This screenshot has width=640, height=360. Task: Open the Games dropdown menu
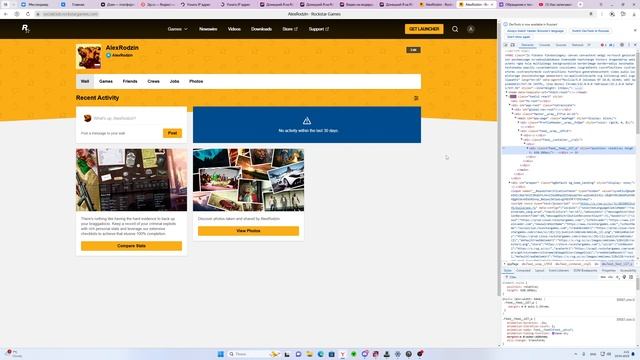[x=177, y=29]
